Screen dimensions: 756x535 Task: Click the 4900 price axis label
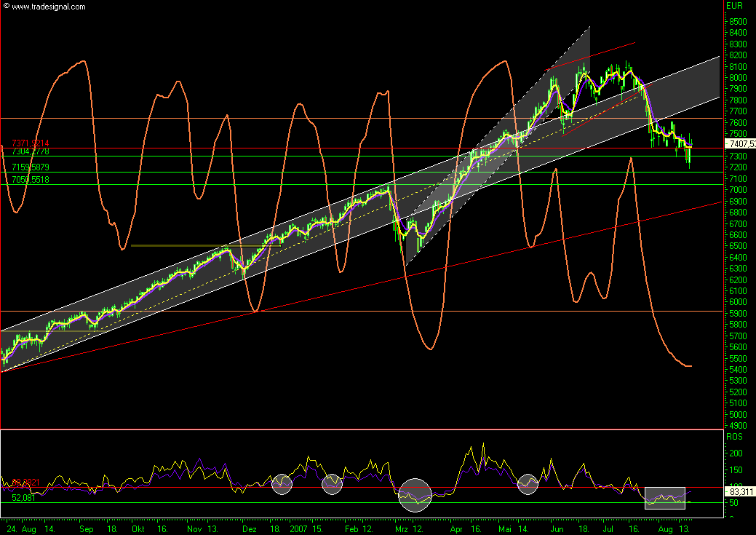[736, 426]
